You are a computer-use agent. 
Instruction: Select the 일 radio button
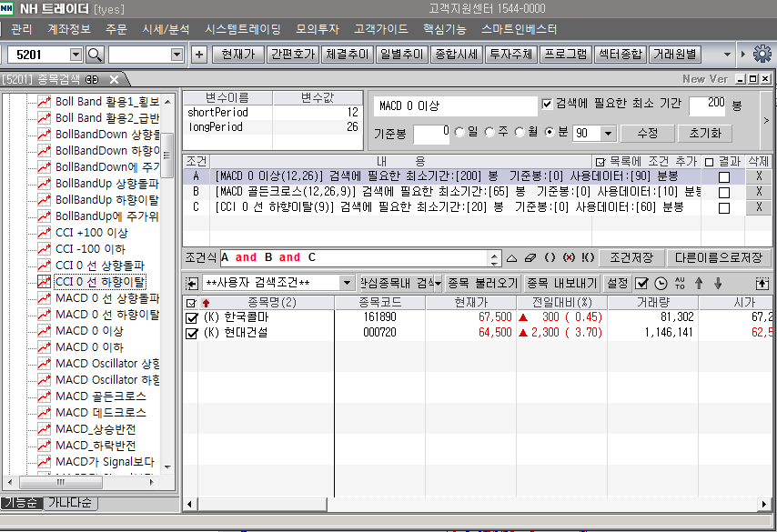coord(459,133)
